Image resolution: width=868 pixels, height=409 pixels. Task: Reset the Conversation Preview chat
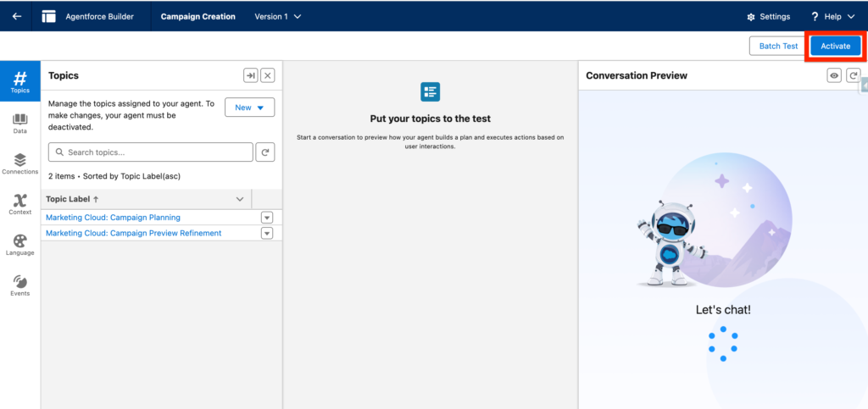[x=853, y=75]
